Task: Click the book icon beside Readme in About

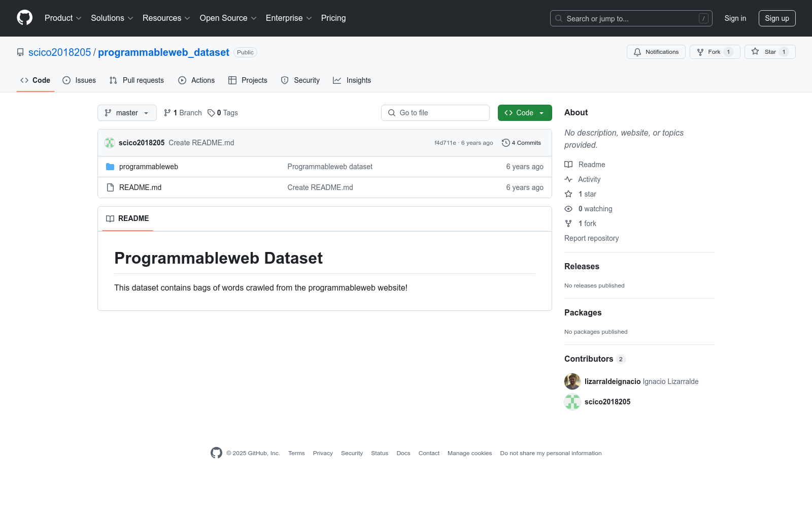Action: click(568, 165)
